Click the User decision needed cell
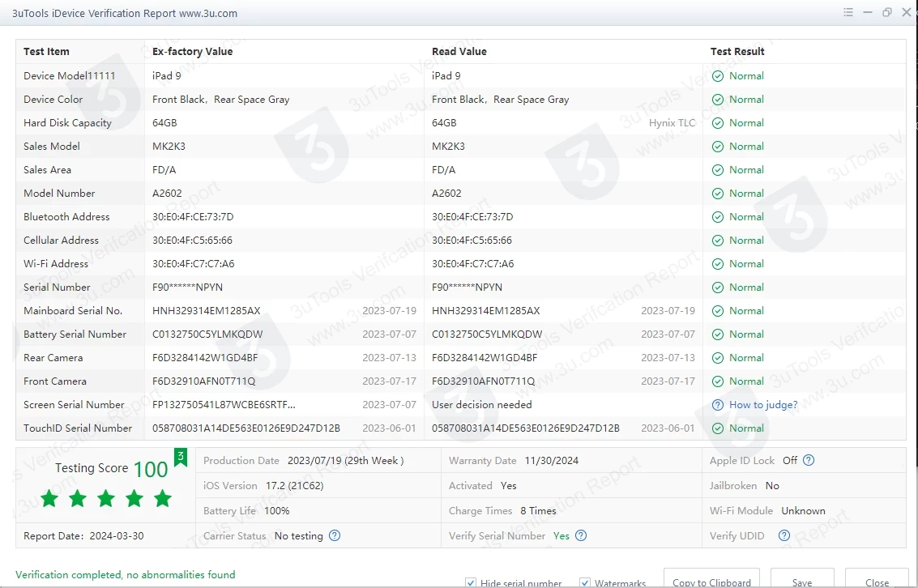This screenshot has height=588, width=918. pyautogui.click(x=481, y=405)
